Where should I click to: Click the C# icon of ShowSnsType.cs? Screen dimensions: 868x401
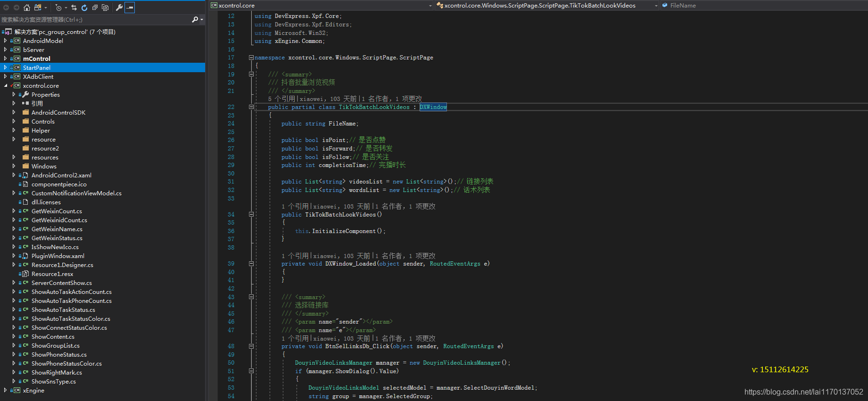click(25, 381)
